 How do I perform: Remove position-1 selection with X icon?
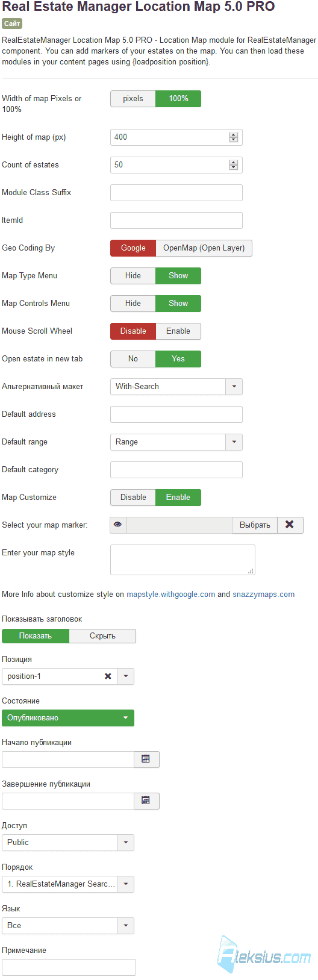click(x=108, y=676)
